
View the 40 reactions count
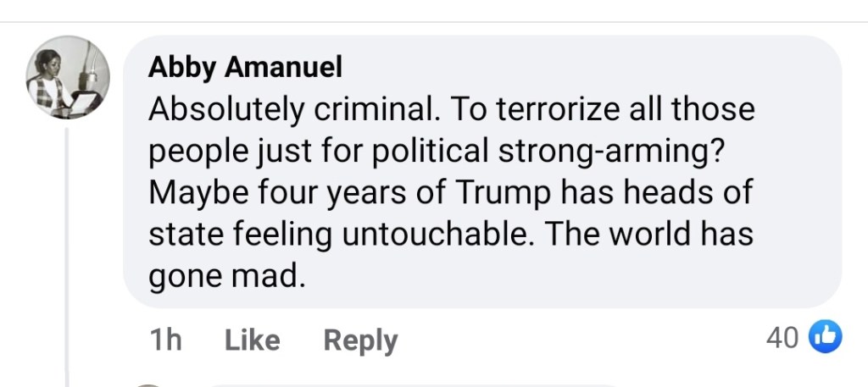click(x=782, y=338)
